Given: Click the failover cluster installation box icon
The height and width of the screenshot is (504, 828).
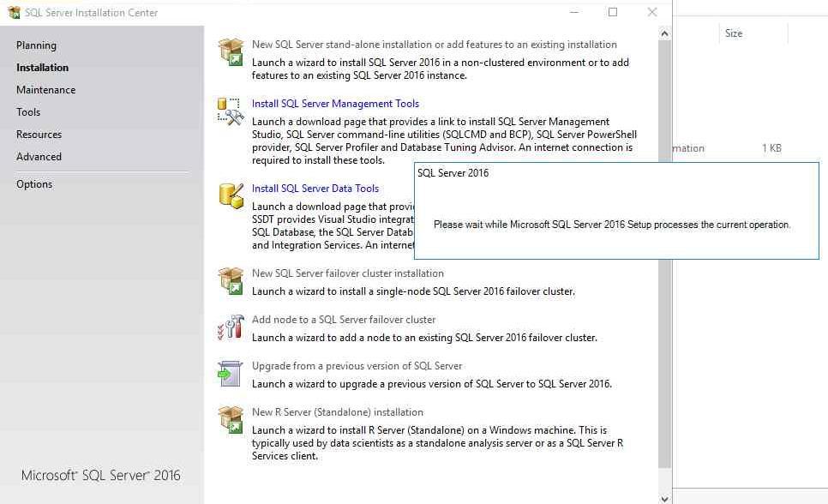Looking at the screenshot, I should click(231, 280).
